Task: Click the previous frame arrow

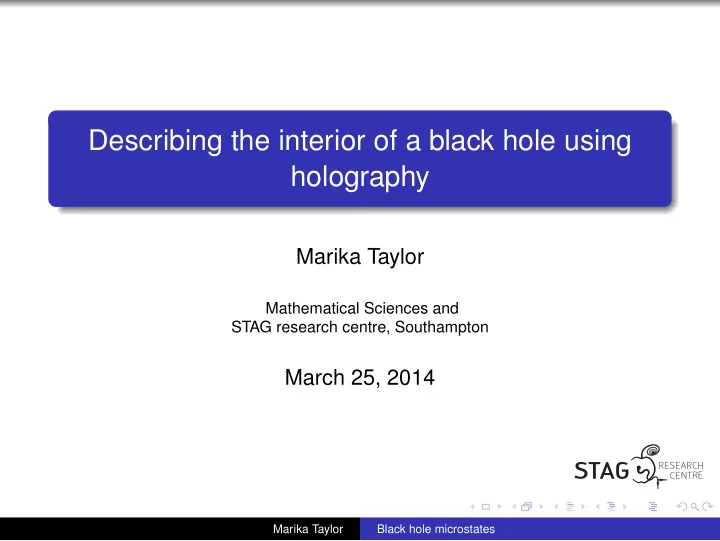Action: coord(514,507)
